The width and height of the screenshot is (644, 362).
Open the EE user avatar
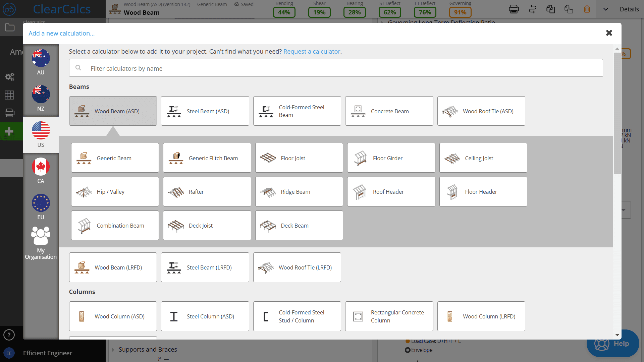click(9, 353)
